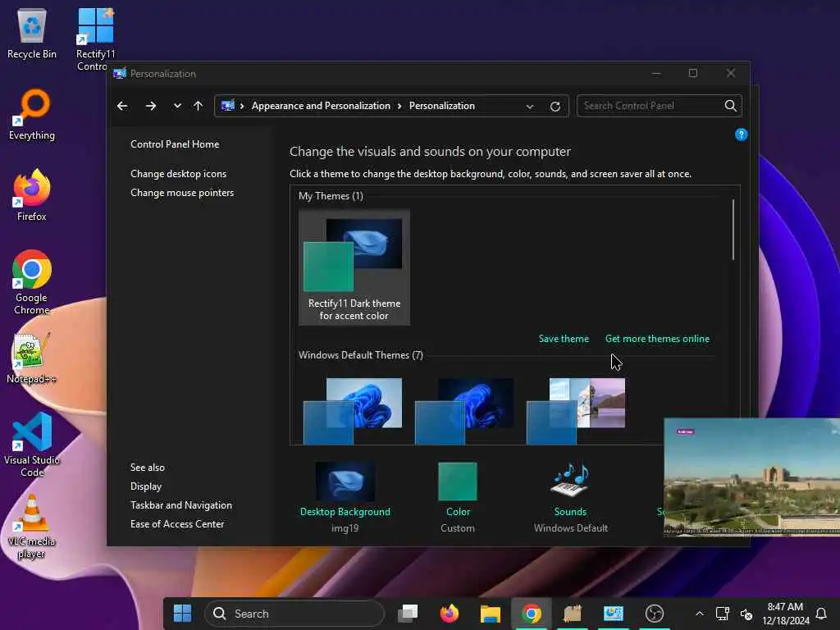Image resolution: width=840 pixels, height=630 pixels.
Task: Open the Google Chrome desktop shortcut
Action: click(x=32, y=282)
